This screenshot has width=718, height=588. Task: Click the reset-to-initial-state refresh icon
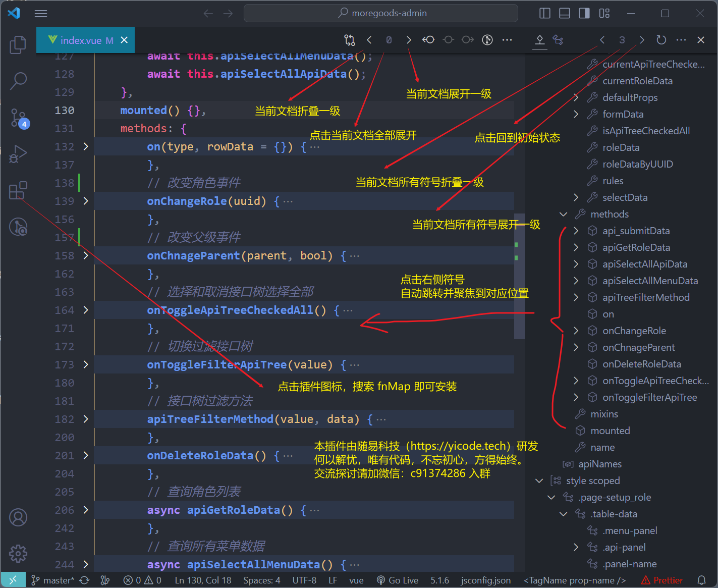coord(661,40)
